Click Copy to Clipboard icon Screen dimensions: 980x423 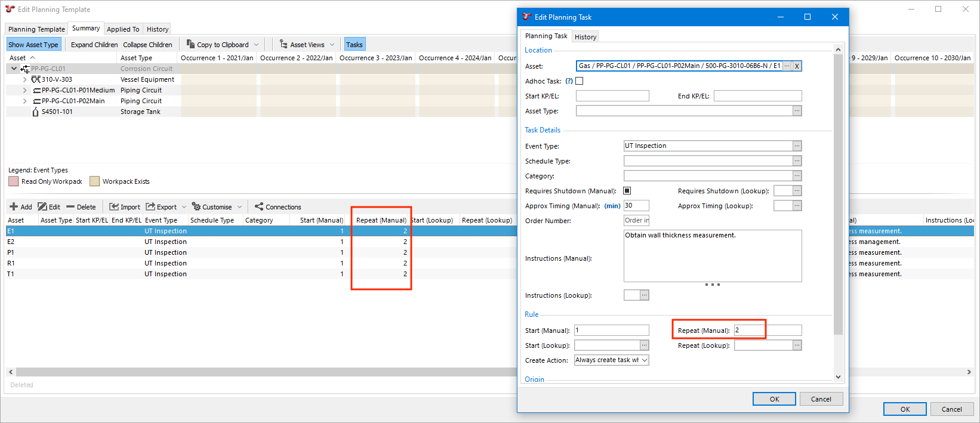pos(190,44)
